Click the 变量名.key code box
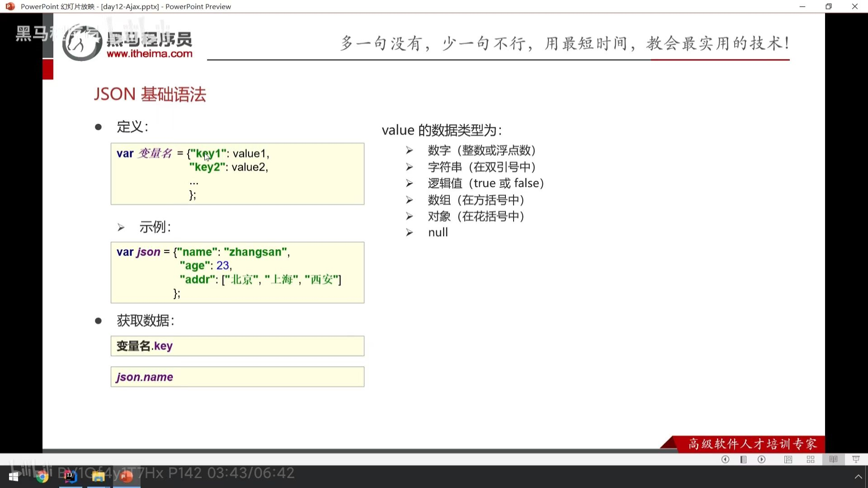The height and width of the screenshot is (488, 868). [x=237, y=346]
